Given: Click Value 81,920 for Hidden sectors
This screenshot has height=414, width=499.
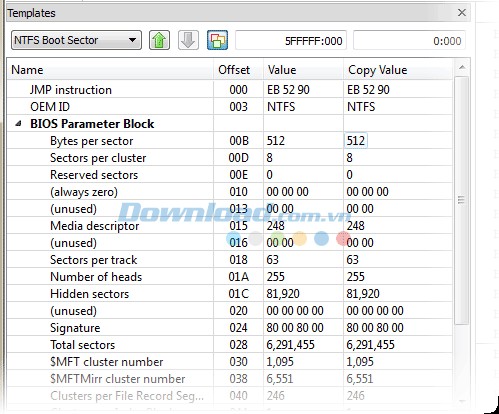Looking at the screenshot, I should tap(283, 294).
